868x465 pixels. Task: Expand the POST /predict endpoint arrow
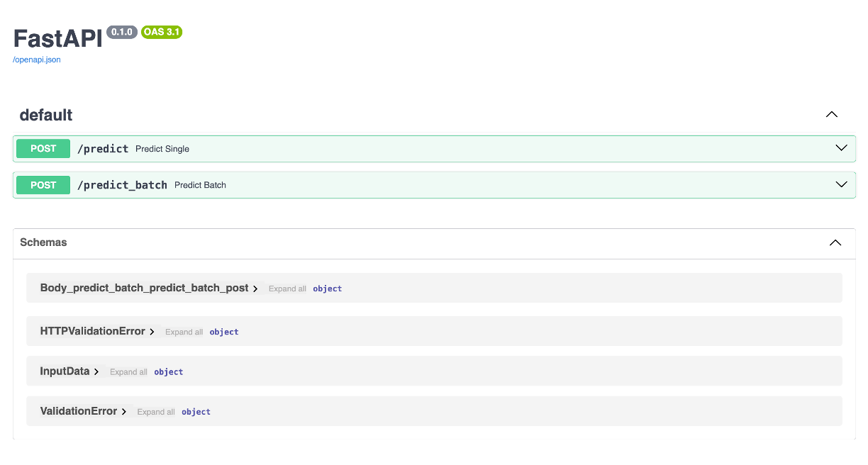[x=841, y=148]
